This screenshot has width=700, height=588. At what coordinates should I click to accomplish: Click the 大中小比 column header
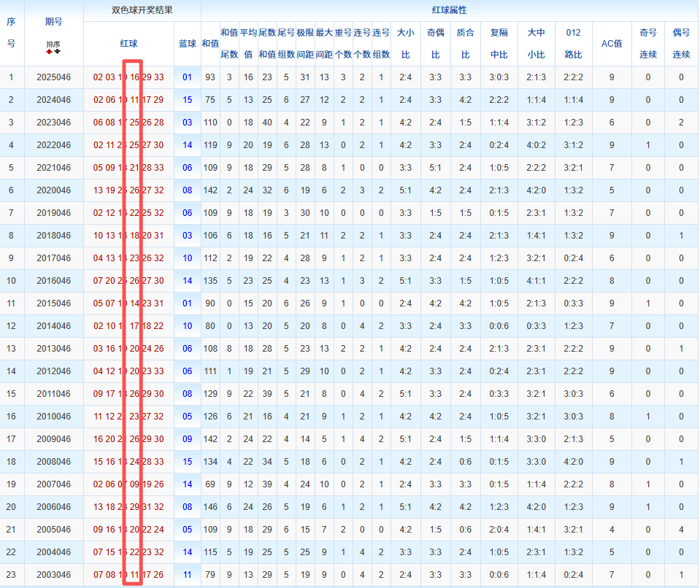[x=536, y=43]
